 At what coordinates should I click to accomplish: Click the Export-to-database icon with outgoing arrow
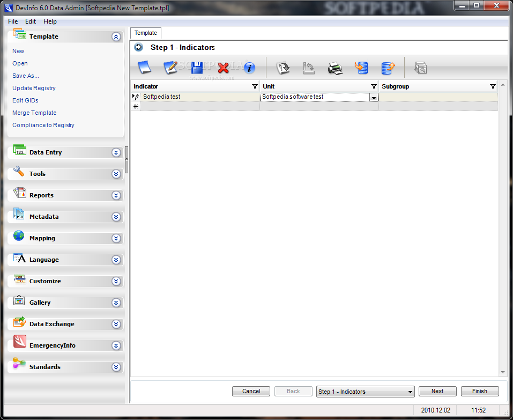(x=388, y=68)
